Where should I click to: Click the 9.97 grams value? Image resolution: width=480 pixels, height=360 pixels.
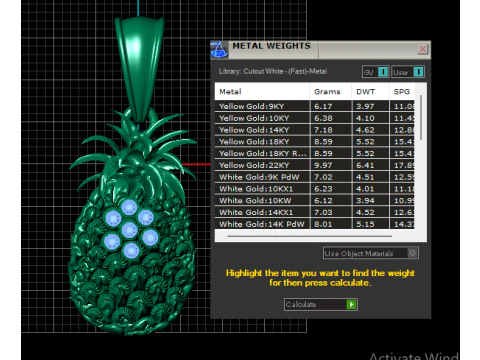tap(323, 165)
